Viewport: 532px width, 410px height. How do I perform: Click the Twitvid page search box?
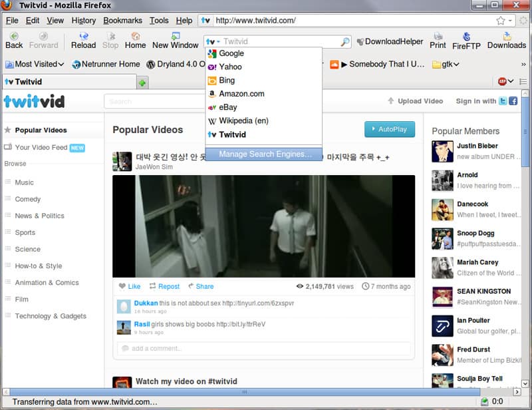[x=154, y=101]
